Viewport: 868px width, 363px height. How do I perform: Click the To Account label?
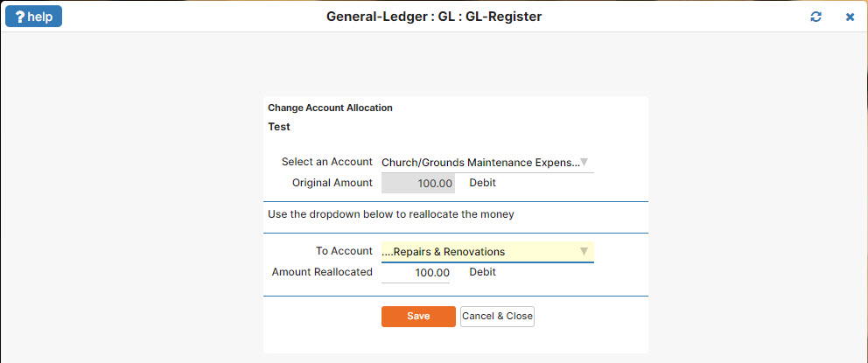pos(344,251)
